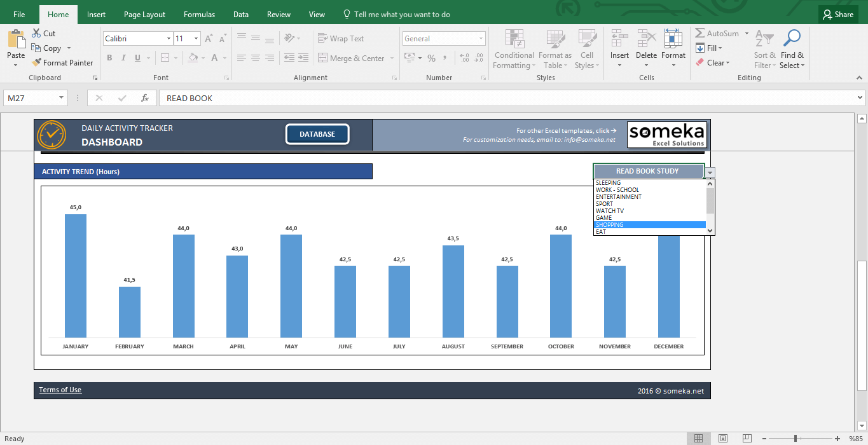Click the Conditional Formatting icon

514,39
